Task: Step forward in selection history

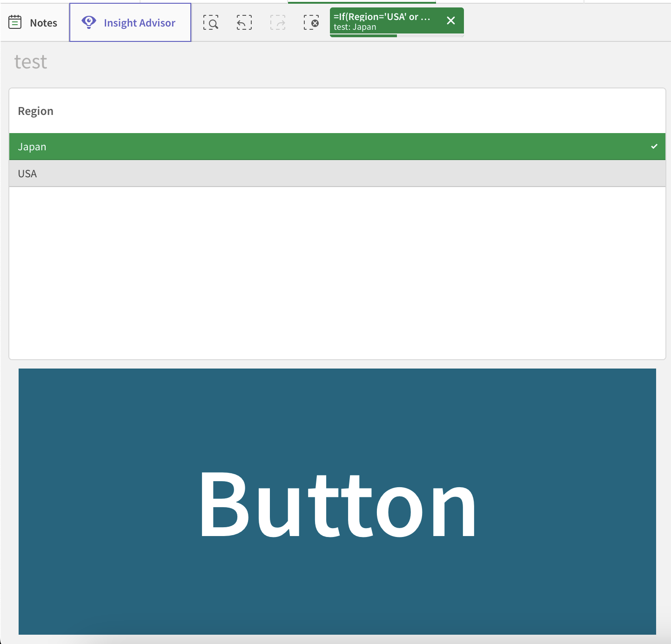Action: coord(277,22)
